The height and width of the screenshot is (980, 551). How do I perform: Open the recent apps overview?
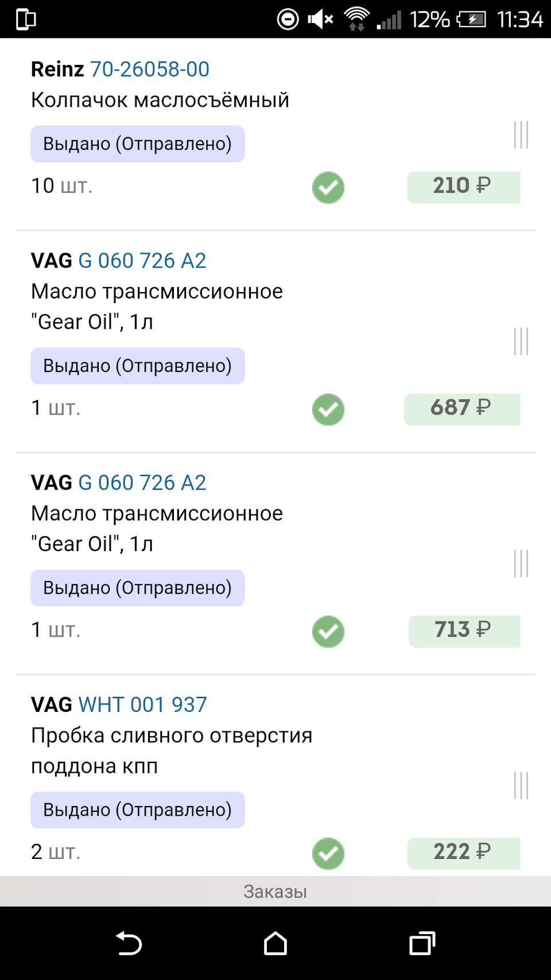422,943
